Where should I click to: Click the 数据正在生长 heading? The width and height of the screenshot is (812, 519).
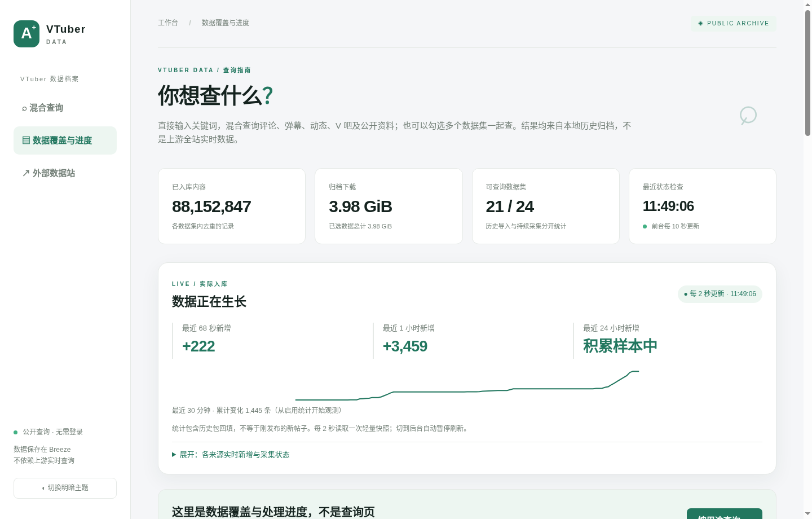tap(209, 302)
